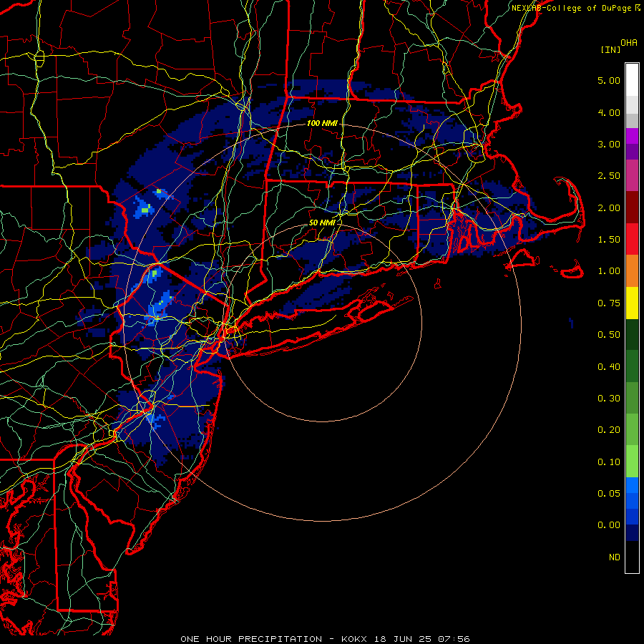Image resolution: width=644 pixels, height=644 pixels.
Task: Click the 2.00 legend value
Action: 609,208
